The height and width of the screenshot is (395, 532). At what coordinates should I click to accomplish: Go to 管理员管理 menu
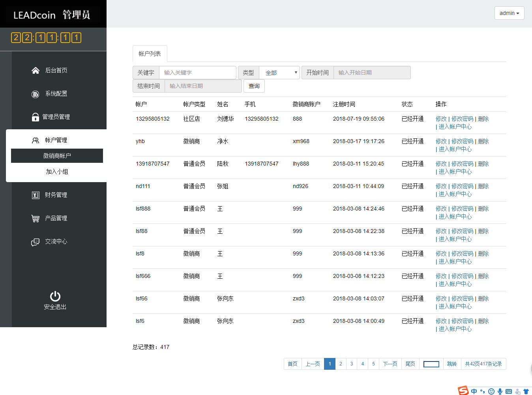pyautogui.click(x=56, y=117)
